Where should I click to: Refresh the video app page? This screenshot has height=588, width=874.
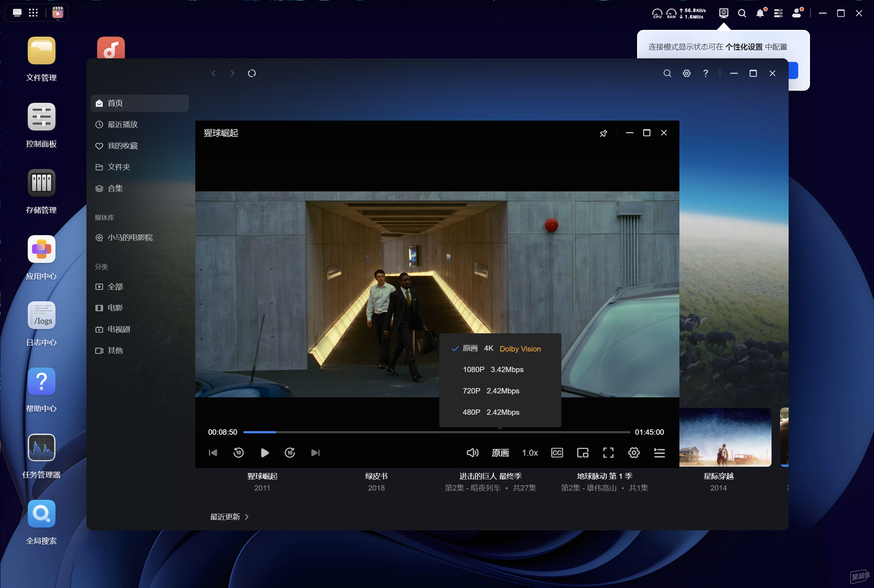(x=252, y=74)
